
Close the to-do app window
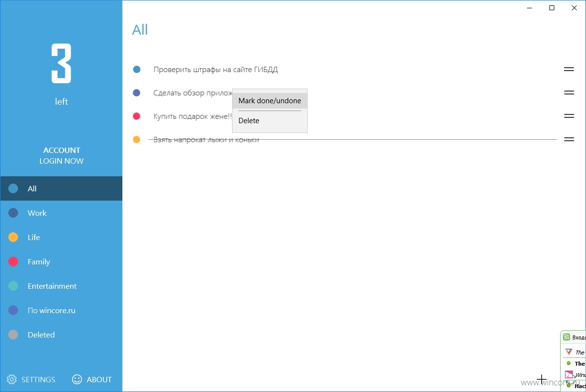pos(574,8)
